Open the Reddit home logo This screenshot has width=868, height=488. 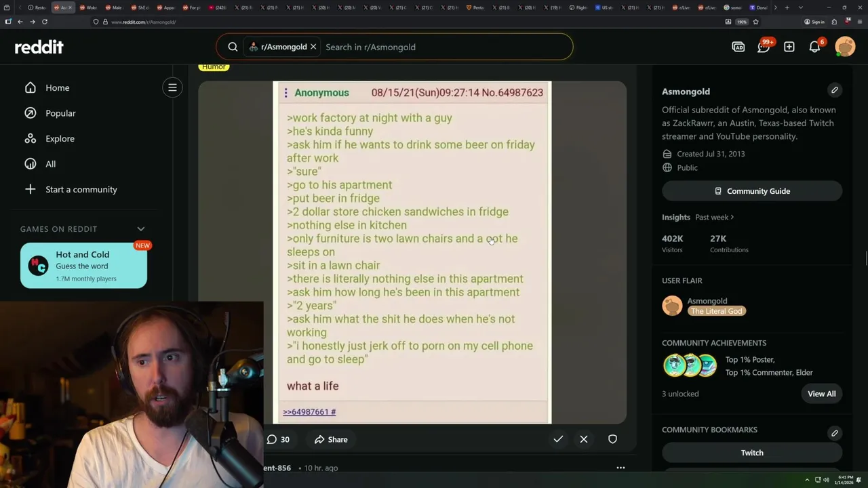(39, 47)
